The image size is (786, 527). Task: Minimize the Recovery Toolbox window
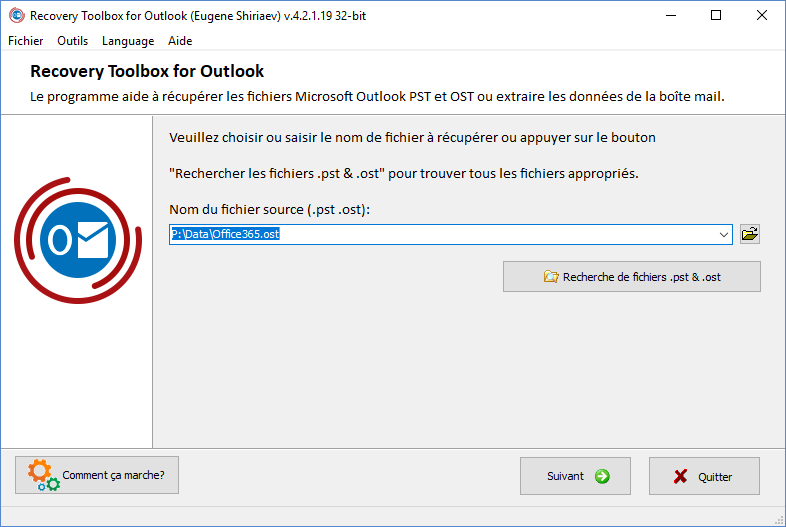tap(671, 16)
